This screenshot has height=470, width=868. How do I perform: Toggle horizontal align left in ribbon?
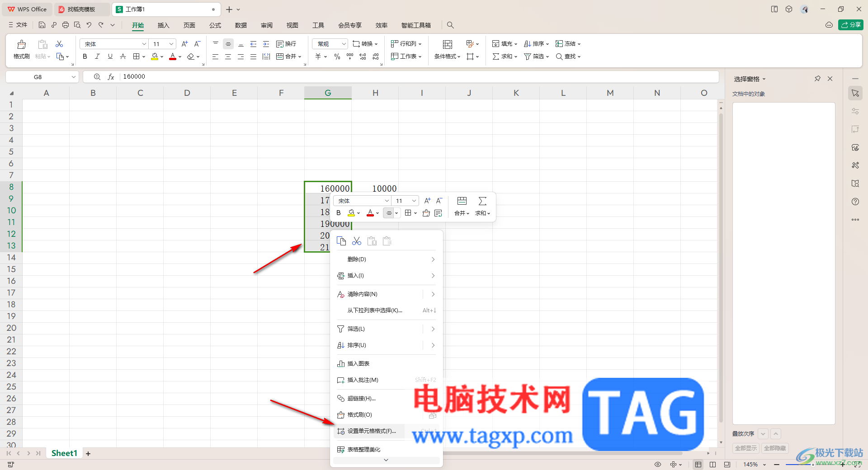coord(216,56)
